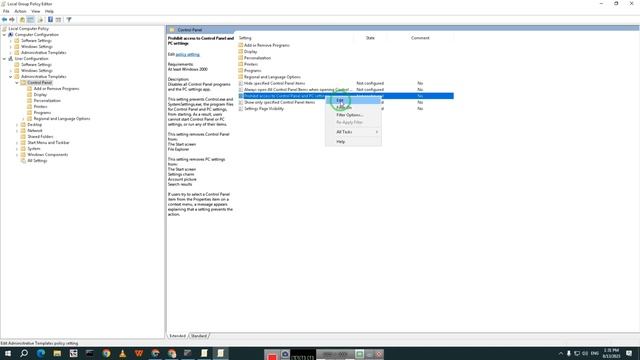Click the User Configuration node icon

tap(11, 59)
